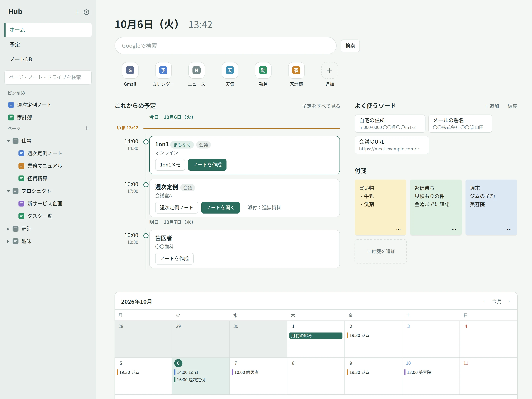Click ノートを開く on the 週次定例 event

[220, 208]
